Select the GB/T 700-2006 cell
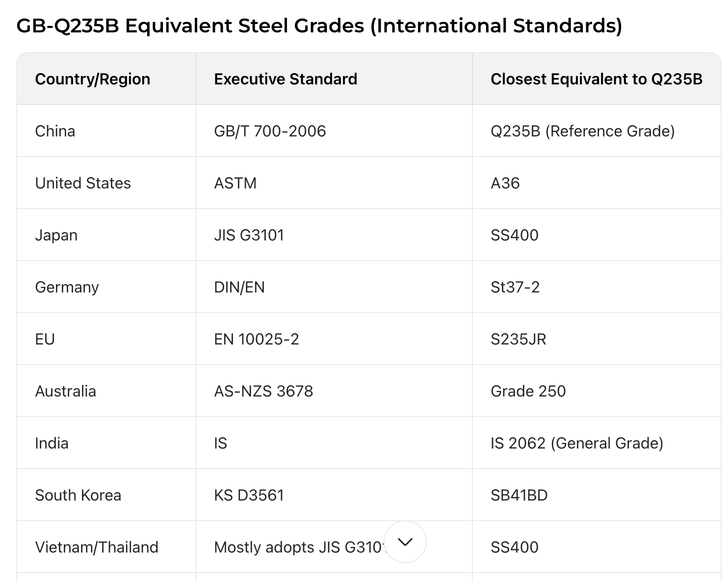The height and width of the screenshot is (582, 728). [270, 131]
